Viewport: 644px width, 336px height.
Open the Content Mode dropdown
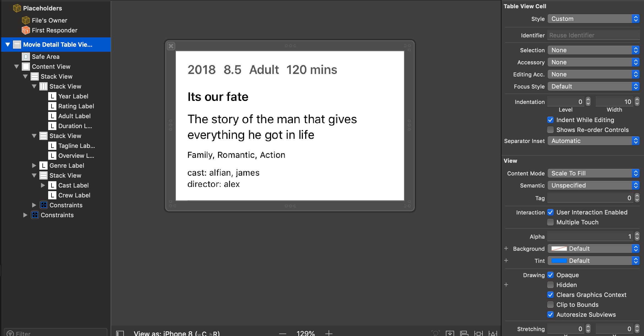tap(593, 173)
